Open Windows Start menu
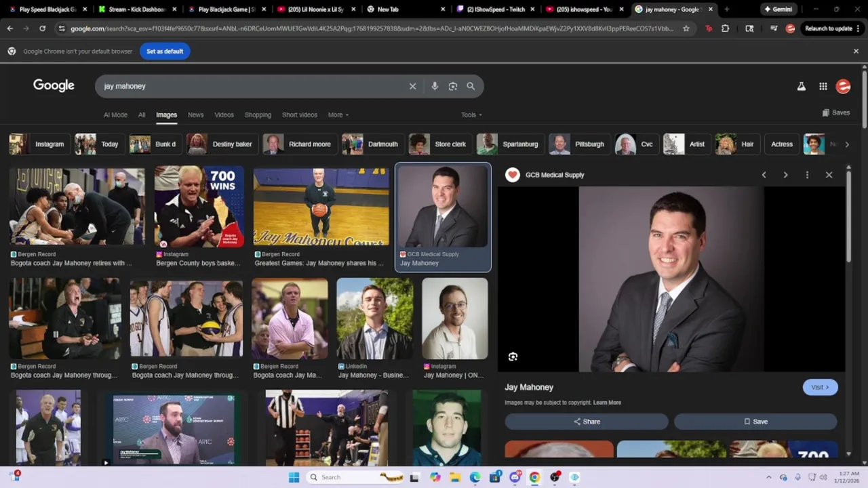 [x=294, y=477]
